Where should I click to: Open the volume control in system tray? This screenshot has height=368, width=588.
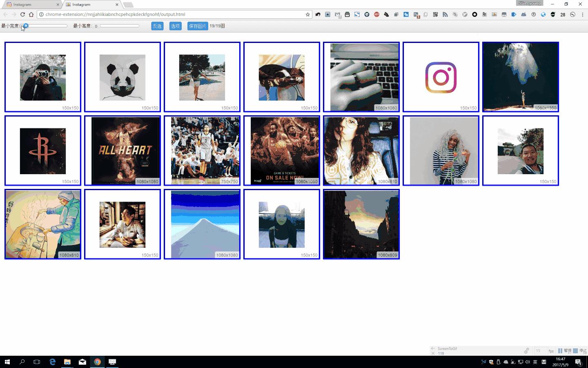(x=527, y=362)
